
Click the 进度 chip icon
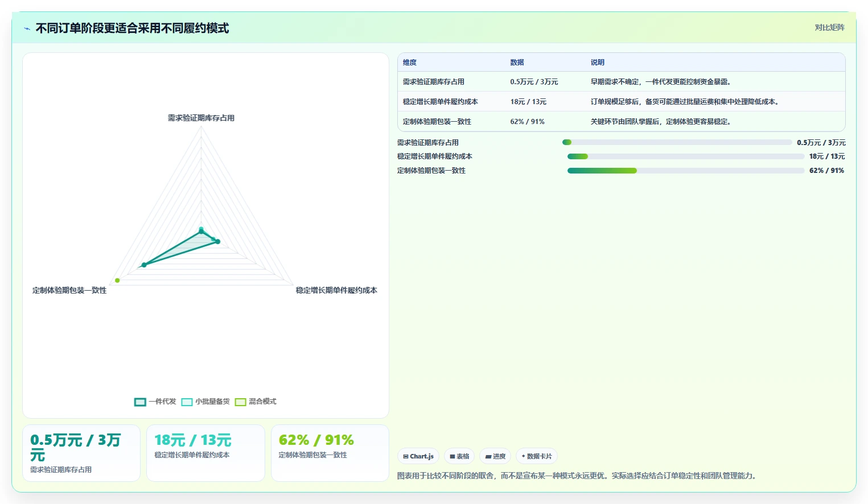coord(488,456)
